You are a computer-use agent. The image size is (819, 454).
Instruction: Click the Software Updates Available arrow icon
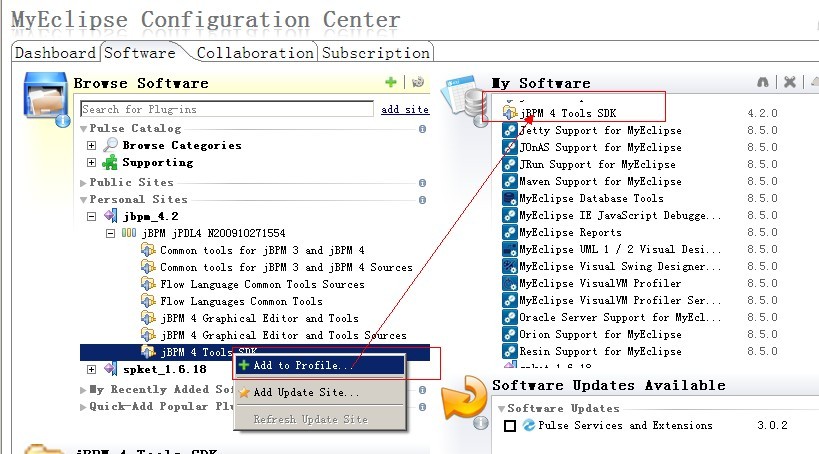click(x=464, y=398)
